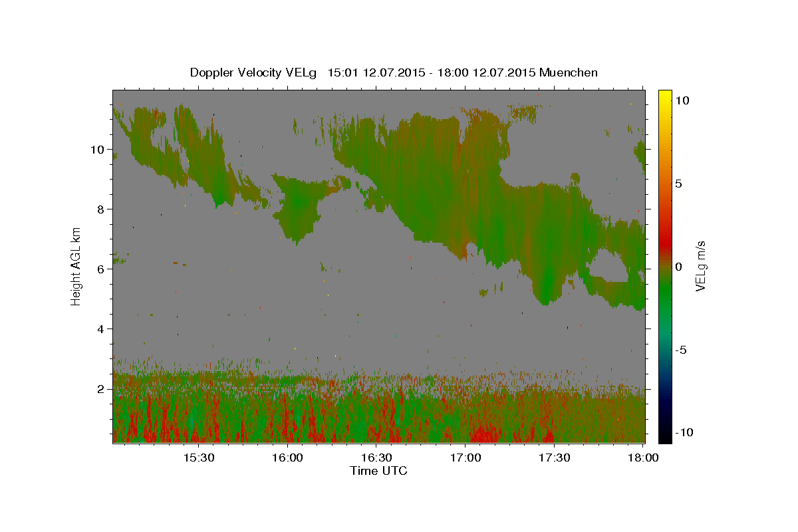Click the colorbar label '0'
This screenshot has height=532, width=798.
tap(678, 267)
